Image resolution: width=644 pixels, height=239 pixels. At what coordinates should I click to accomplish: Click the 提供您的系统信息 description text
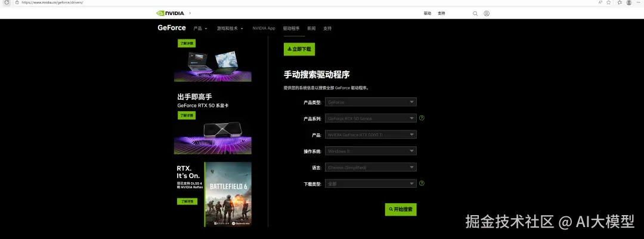pos(326,88)
